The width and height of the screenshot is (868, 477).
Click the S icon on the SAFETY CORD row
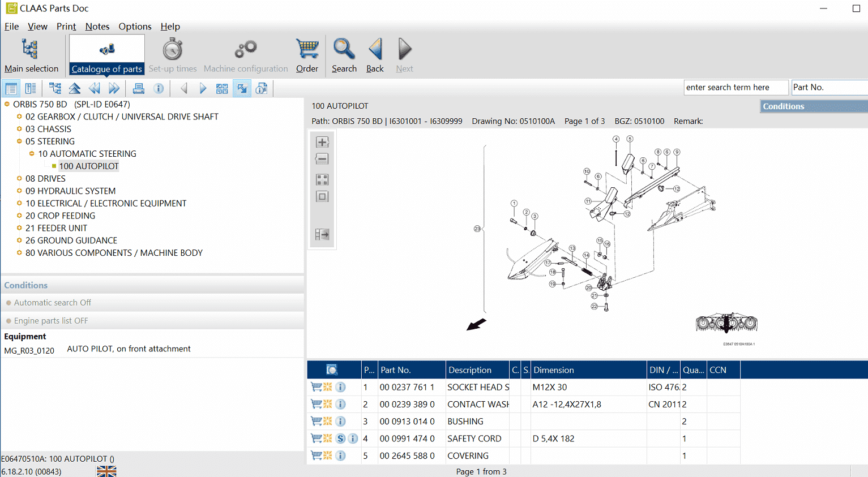tap(340, 439)
